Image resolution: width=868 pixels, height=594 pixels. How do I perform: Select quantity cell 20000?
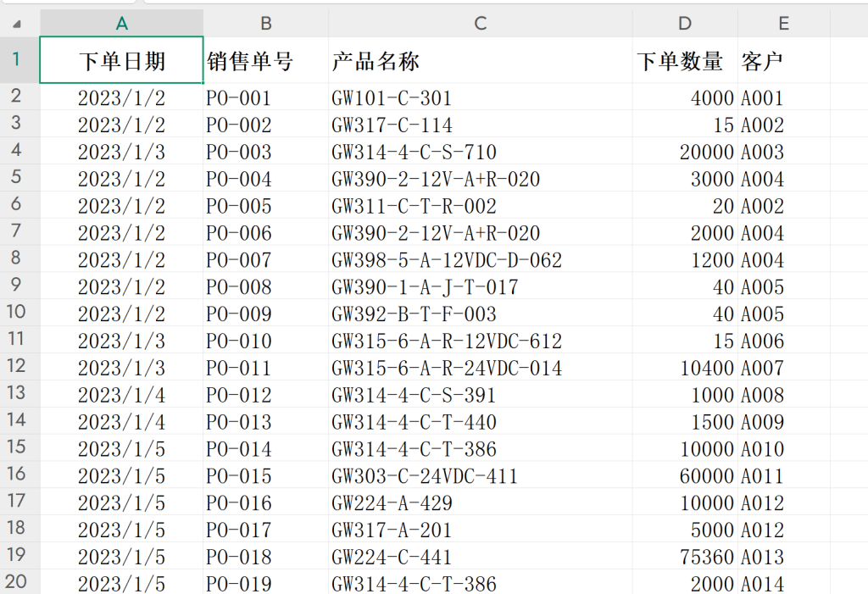[x=685, y=151]
